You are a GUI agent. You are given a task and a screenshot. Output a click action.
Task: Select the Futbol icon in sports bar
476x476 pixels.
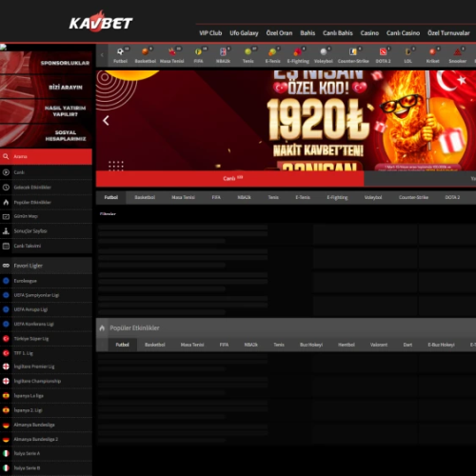point(120,51)
